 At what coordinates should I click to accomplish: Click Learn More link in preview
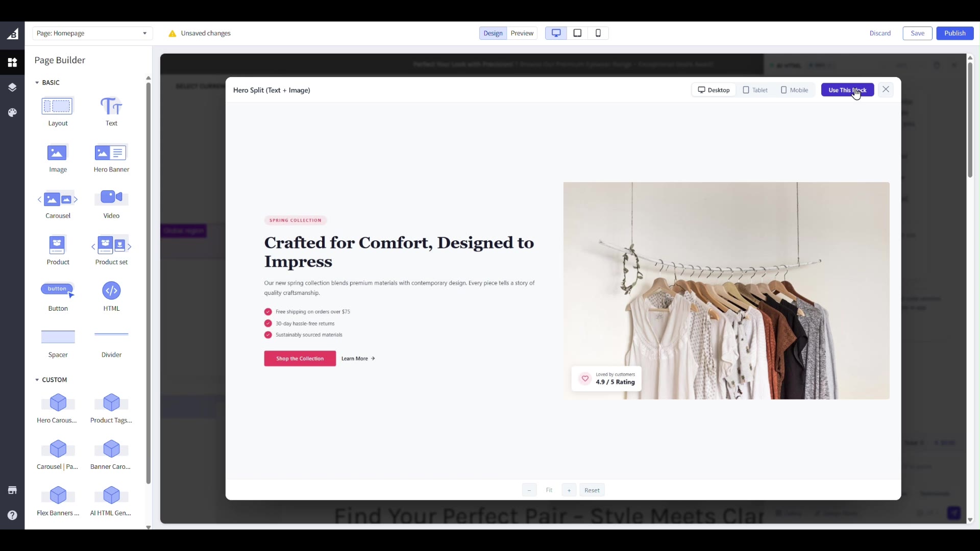pos(358,359)
